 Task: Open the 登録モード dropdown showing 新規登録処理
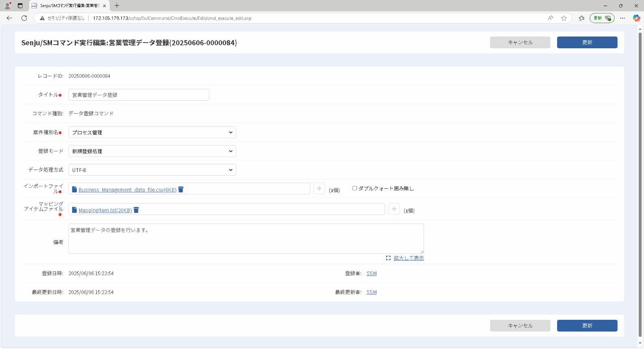coord(152,151)
